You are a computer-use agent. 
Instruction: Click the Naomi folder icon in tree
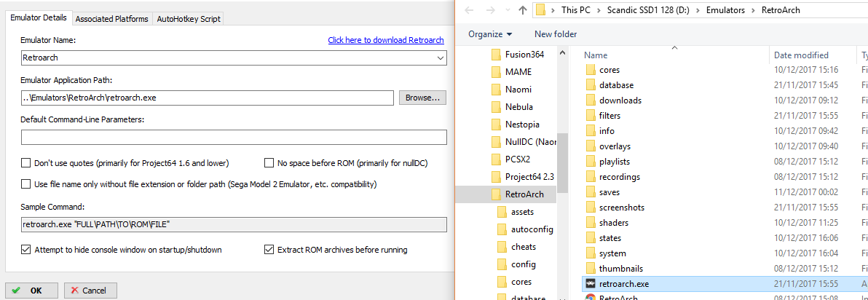[x=496, y=89]
